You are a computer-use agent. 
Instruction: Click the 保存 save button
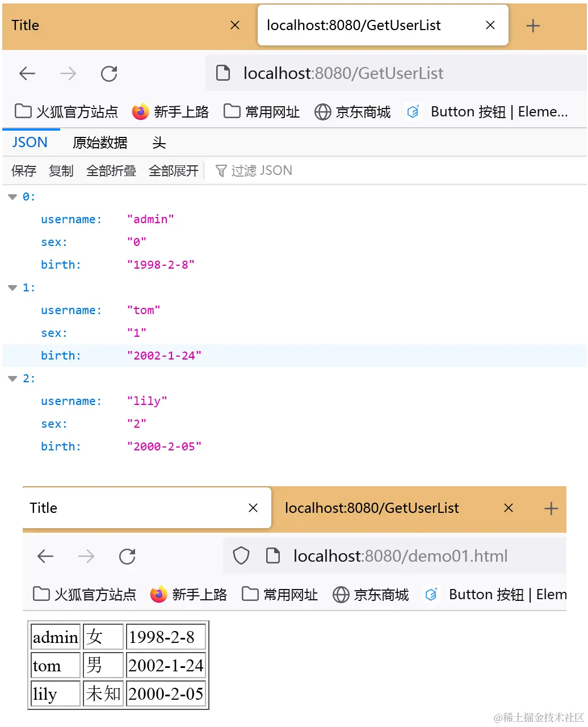coord(23,170)
